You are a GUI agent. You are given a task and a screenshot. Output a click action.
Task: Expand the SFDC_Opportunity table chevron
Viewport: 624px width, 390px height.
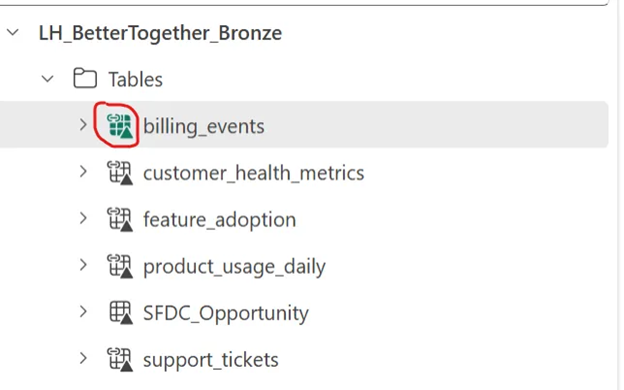(x=83, y=312)
